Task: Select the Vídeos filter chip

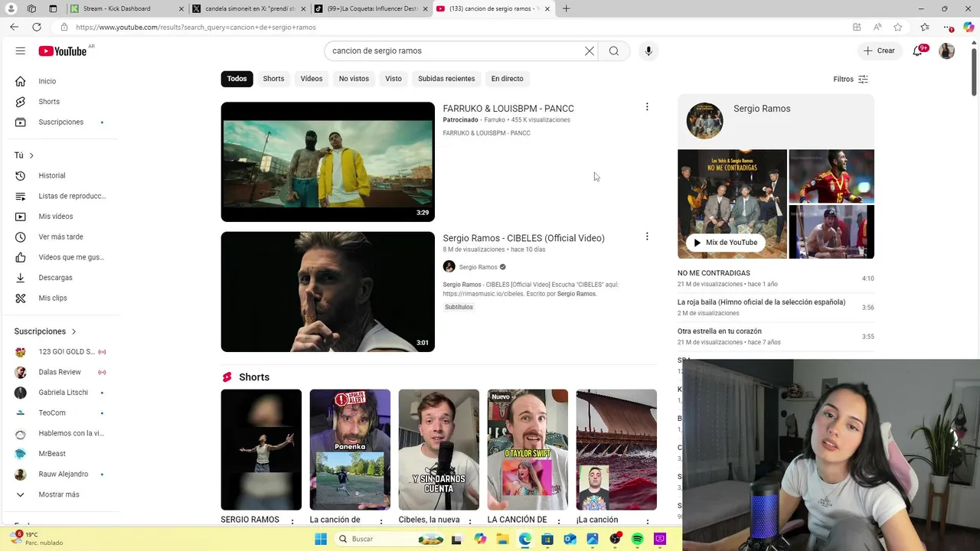Action: pyautogui.click(x=312, y=79)
